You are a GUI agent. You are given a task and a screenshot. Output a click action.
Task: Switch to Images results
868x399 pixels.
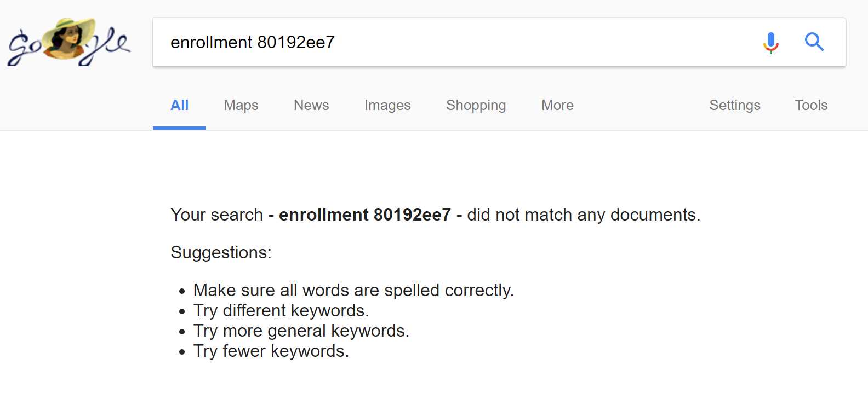(x=387, y=105)
